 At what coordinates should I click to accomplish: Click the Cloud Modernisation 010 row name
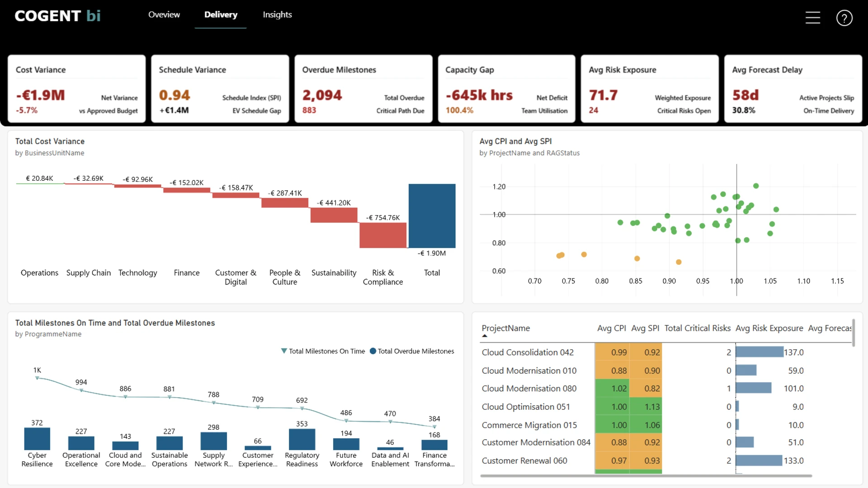529,371
